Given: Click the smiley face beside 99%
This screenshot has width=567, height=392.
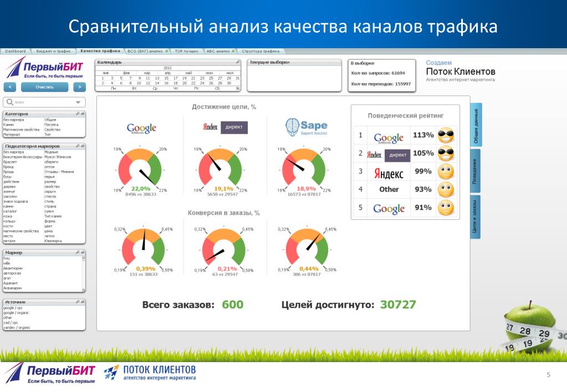Looking at the screenshot, I should [x=446, y=172].
